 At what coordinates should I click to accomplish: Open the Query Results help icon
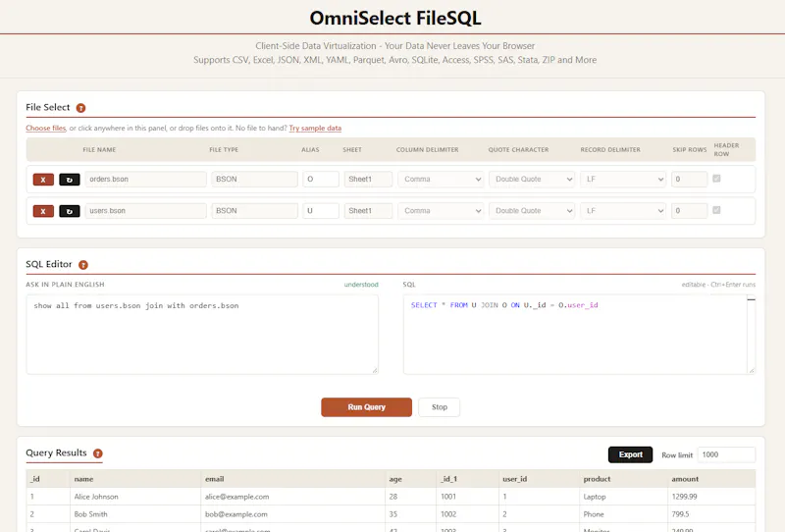(97, 453)
